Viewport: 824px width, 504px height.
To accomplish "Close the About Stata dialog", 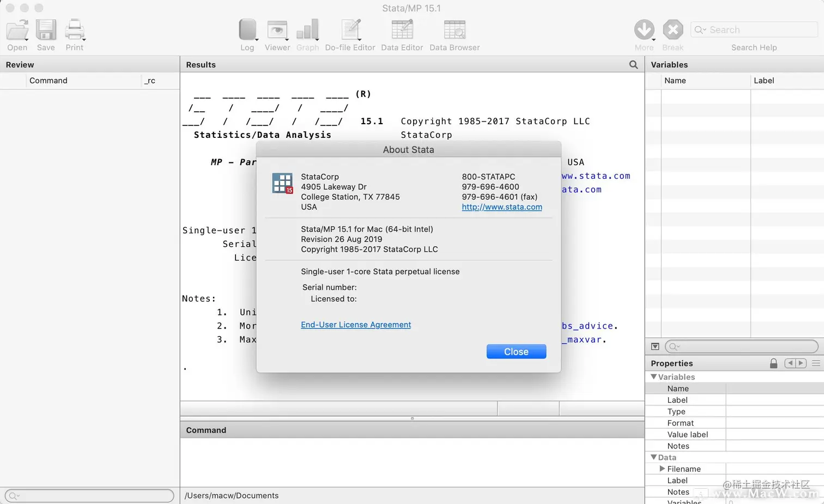I will 516,351.
